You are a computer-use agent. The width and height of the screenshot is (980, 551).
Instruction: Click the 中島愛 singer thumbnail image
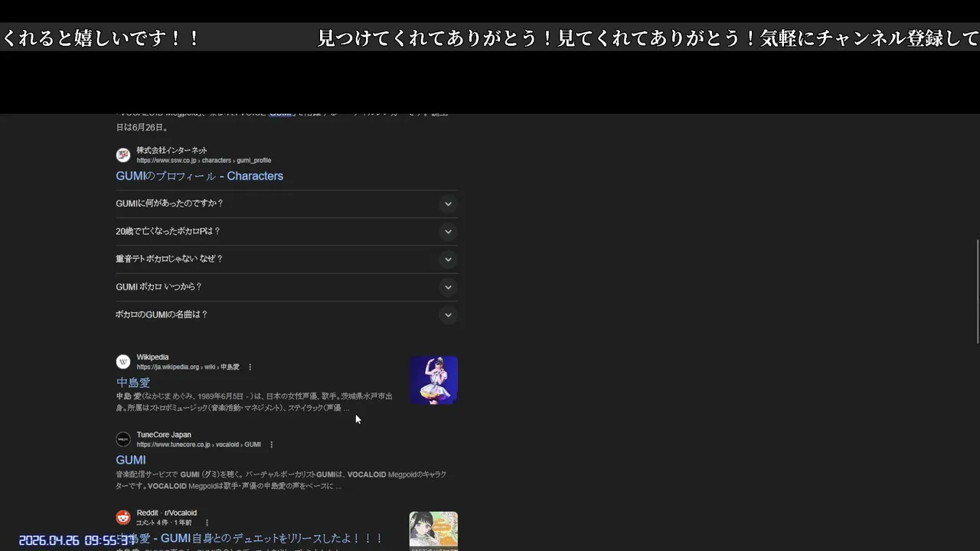(433, 380)
